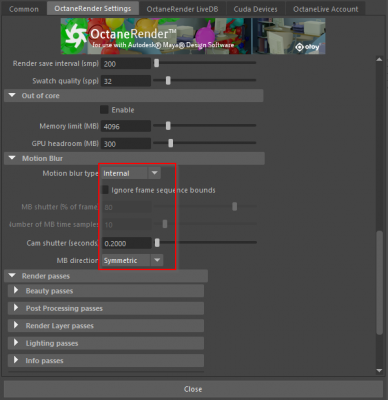Collapse the Out of core section triangle
Screen dimensions: 388x400
click(x=12, y=96)
